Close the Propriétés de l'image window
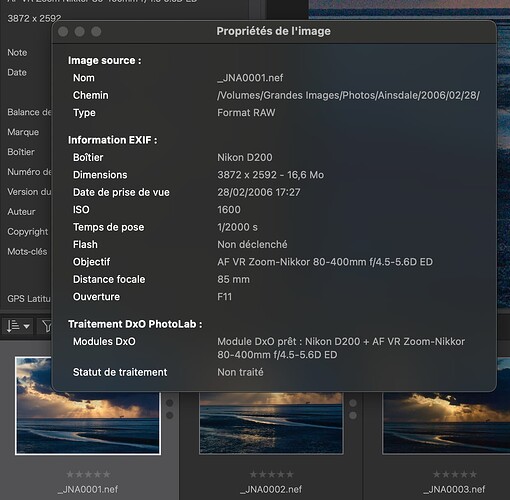 click(x=63, y=32)
